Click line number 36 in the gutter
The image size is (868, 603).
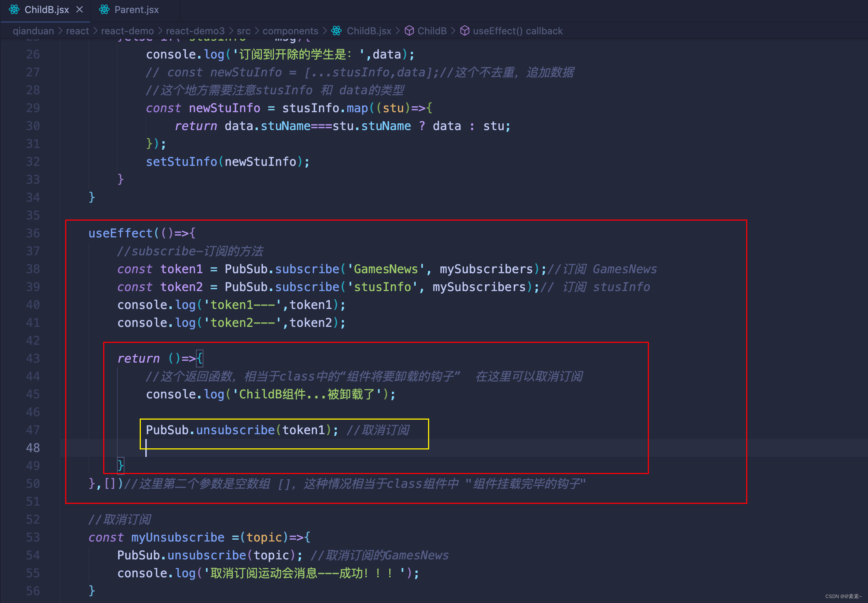click(33, 233)
